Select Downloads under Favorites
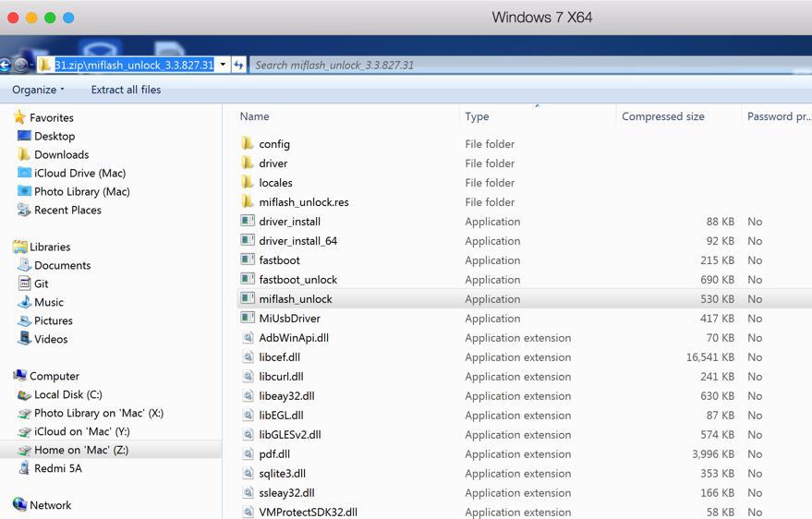Screen dimensions: 812x519 [61, 154]
